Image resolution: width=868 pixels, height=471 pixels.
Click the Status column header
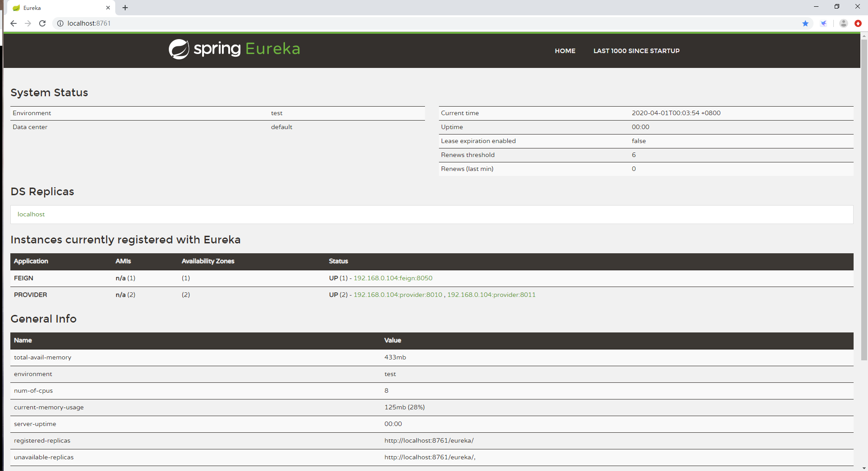[x=339, y=261]
